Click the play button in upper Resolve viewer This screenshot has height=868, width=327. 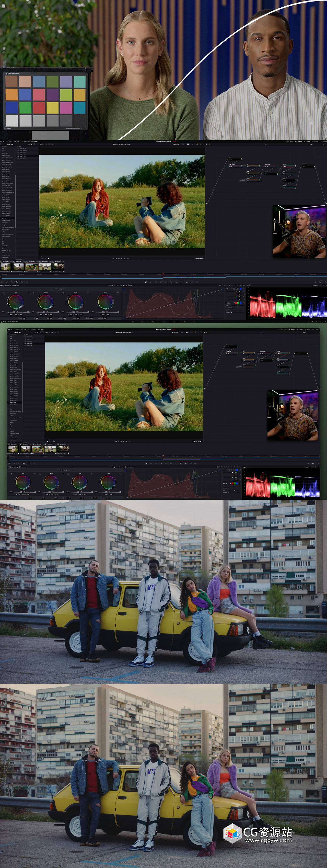pyautogui.click(x=121, y=259)
